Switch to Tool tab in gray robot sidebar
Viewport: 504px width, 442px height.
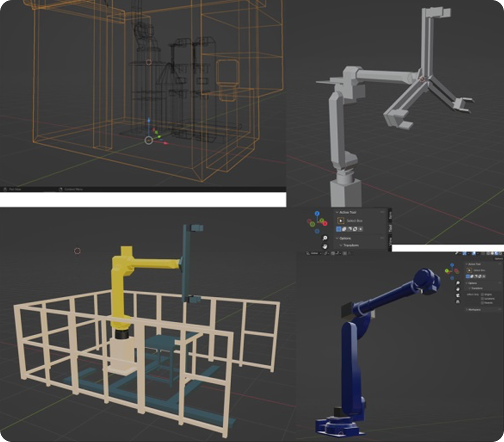[x=390, y=228]
